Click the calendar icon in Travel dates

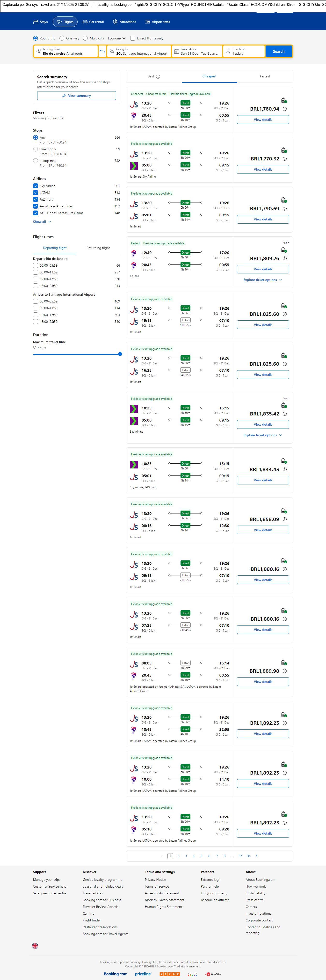tap(177, 51)
